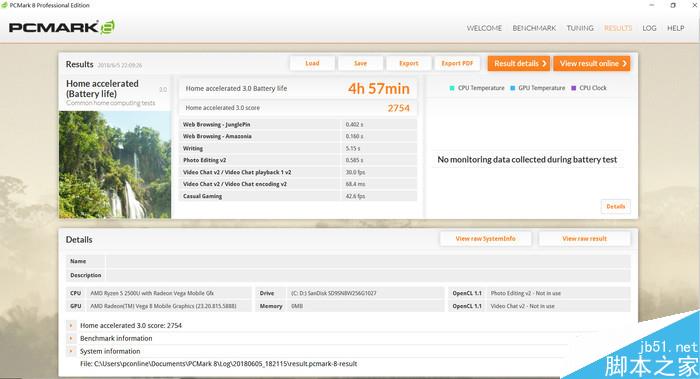Click the Save result button
The image size is (700, 379).
click(x=360, y=63)
